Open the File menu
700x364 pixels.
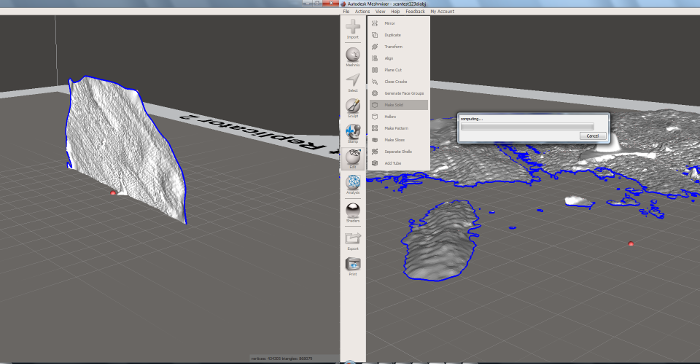click(x=346, y=11)
